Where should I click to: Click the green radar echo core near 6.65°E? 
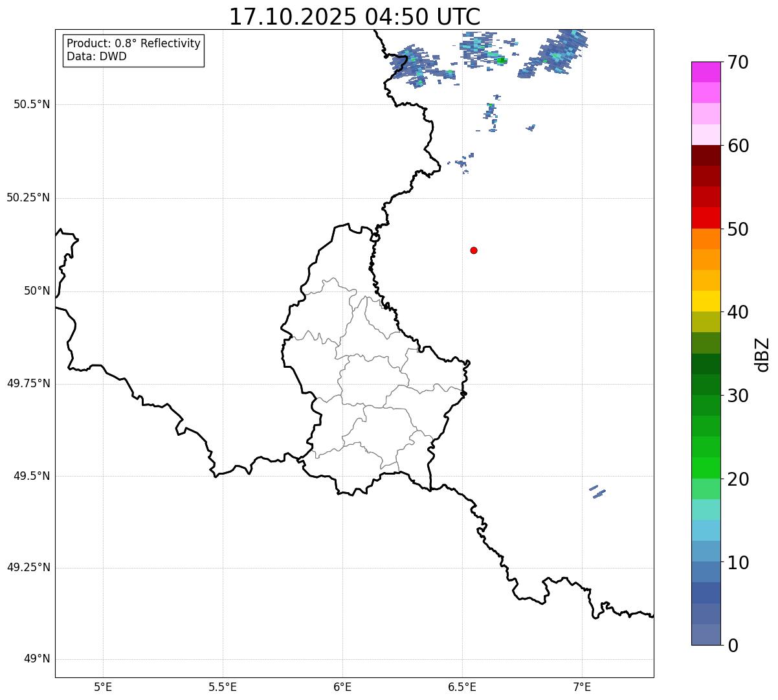pyautogui.click(x=502, y=60)
